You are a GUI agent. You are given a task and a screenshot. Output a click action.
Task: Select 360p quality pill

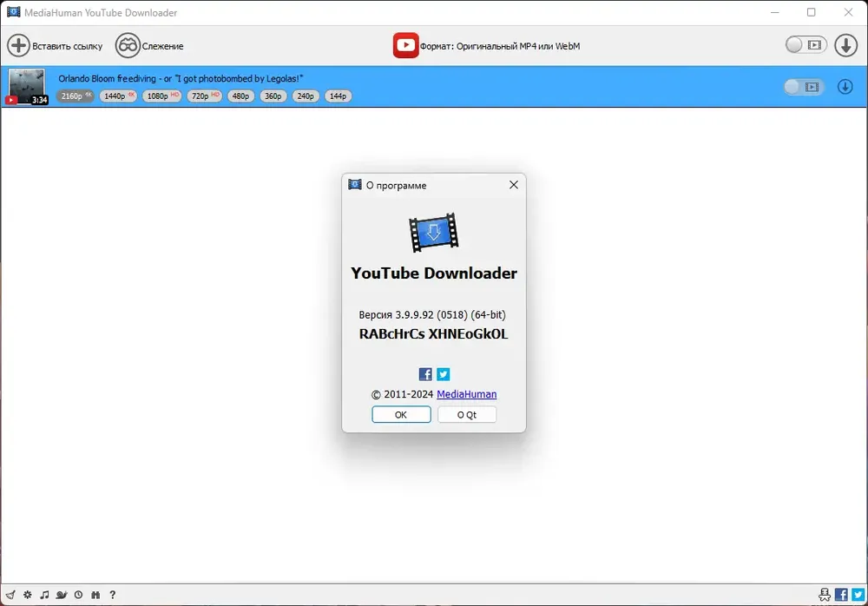pyautogui.click(x=273, y=96)
